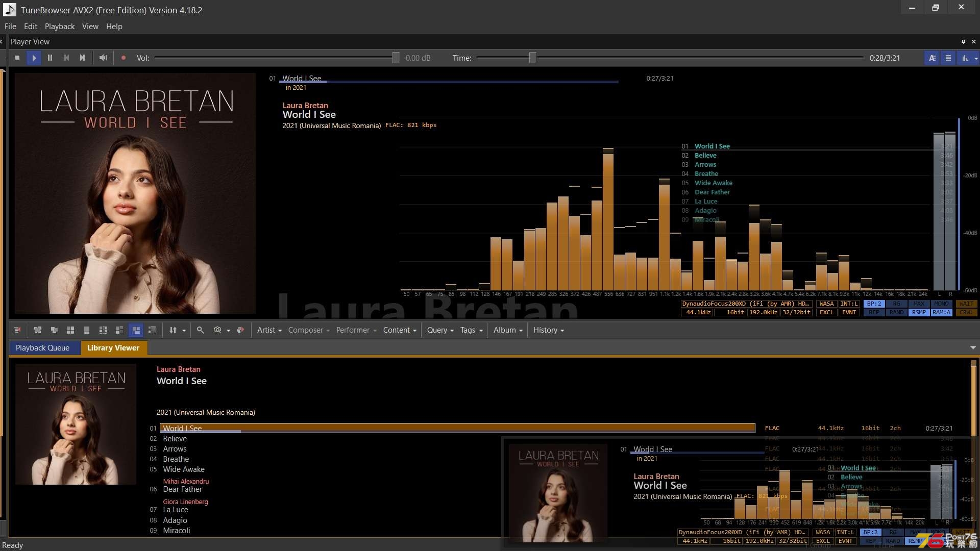The image size is (980, 551).
Task: Select the Library Viewer tab
Action: [x=113, y=348]
